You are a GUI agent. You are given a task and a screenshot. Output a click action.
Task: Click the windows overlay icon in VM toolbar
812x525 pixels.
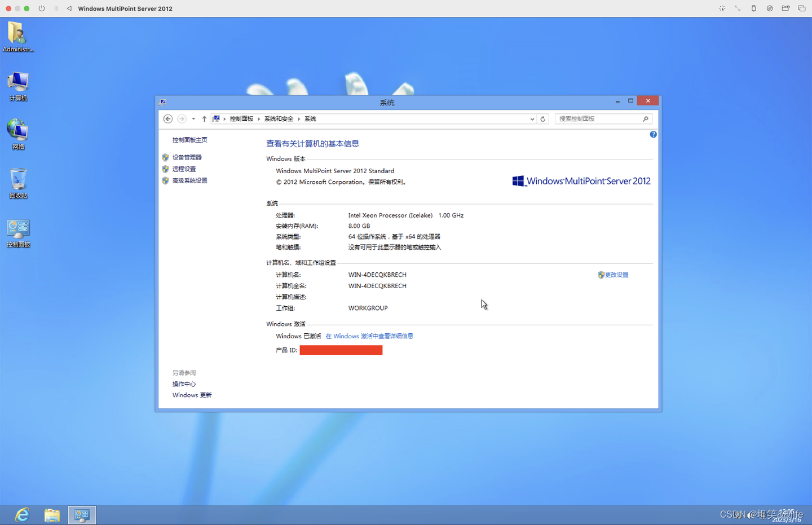click(x=801, y=8)
